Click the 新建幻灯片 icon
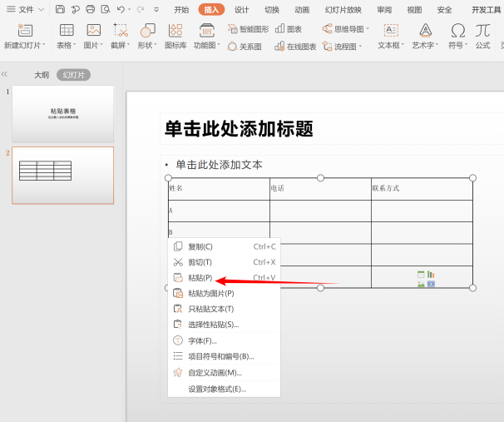This screenshot has width=504, height=422. 25,30
